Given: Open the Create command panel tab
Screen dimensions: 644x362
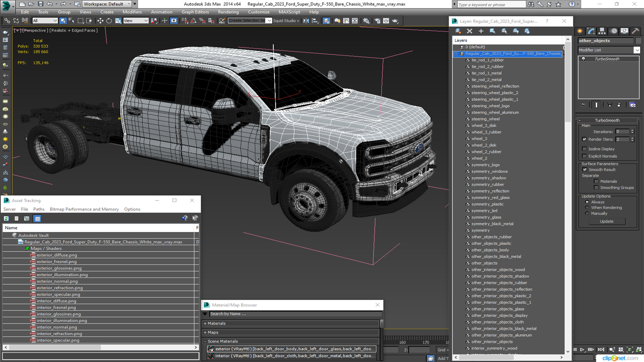Looking at the screenshot, I should (580, 31).
